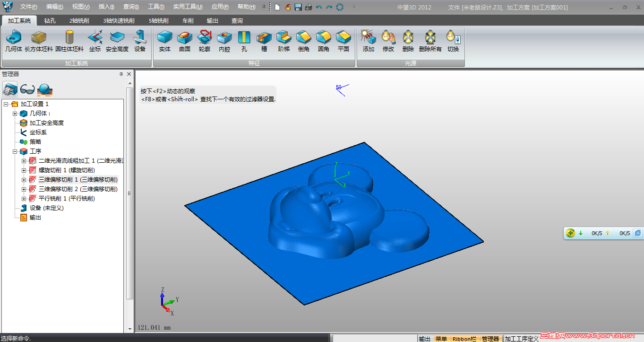Image resolution: width=644 pixels, height=342 pixels.
Task: Click the 几何体 geometry tool icon
Action: coord(14,41)
